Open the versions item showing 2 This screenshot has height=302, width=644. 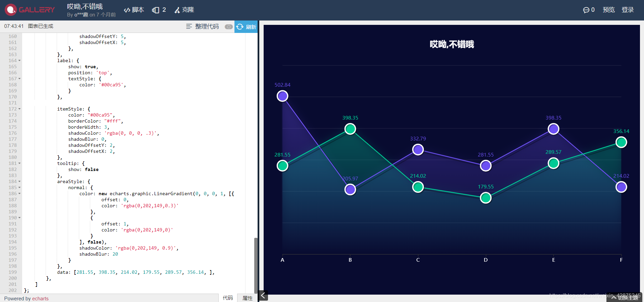pos(159,10)
